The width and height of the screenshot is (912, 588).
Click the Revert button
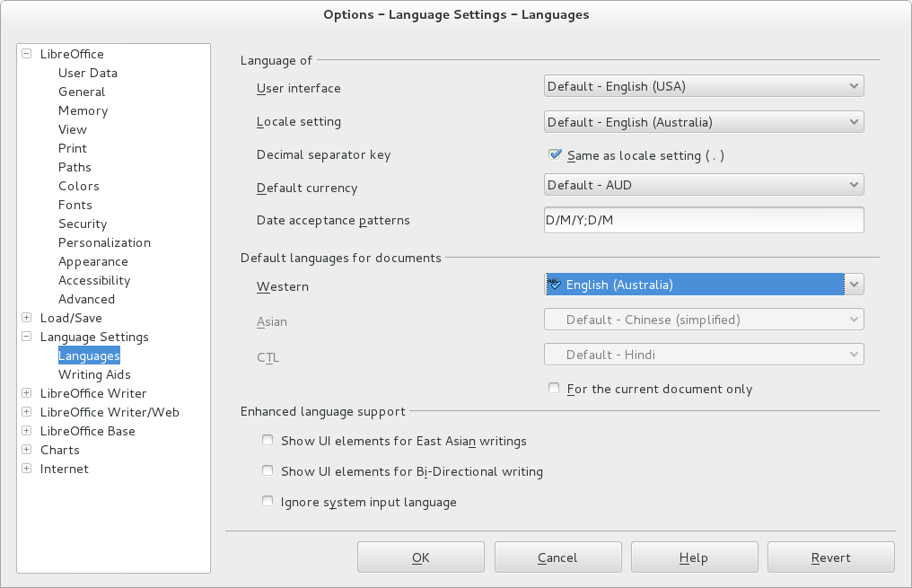tap(831, 557)
